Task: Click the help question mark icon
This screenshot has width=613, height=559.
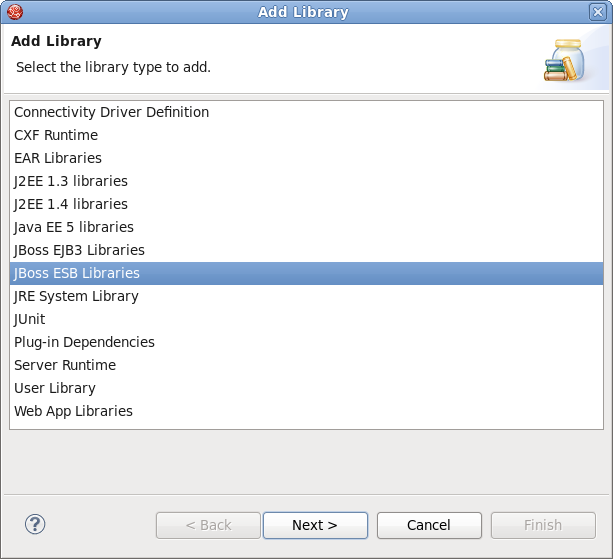Action: [35, 524]
